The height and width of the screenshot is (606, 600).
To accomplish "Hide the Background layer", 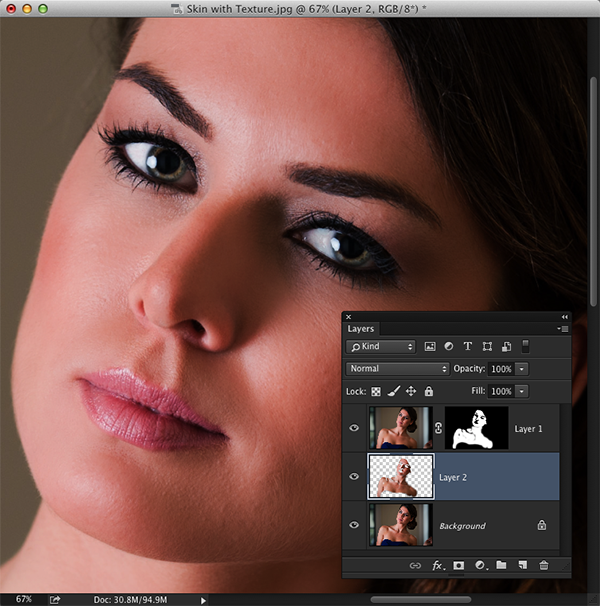I will (x=354, y=525).
